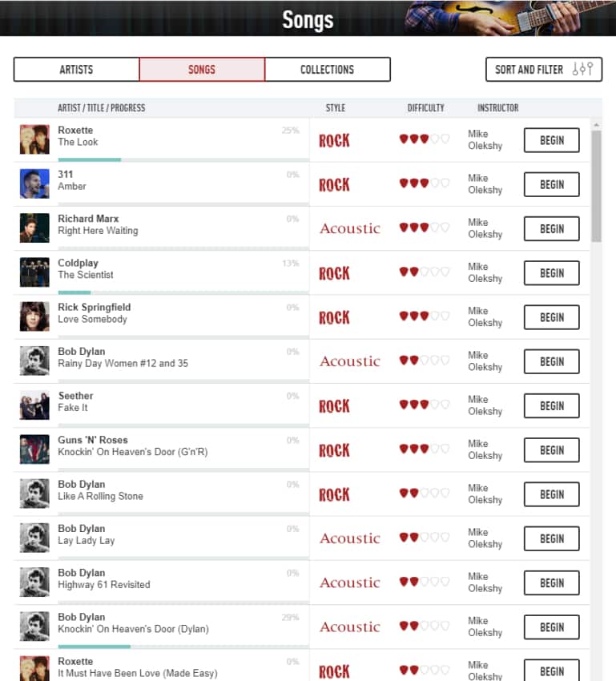Click difficulty picks for Rick Springfield's Love Somebody
Viewport: 616px width, 681px height.
tap(425, 317)
